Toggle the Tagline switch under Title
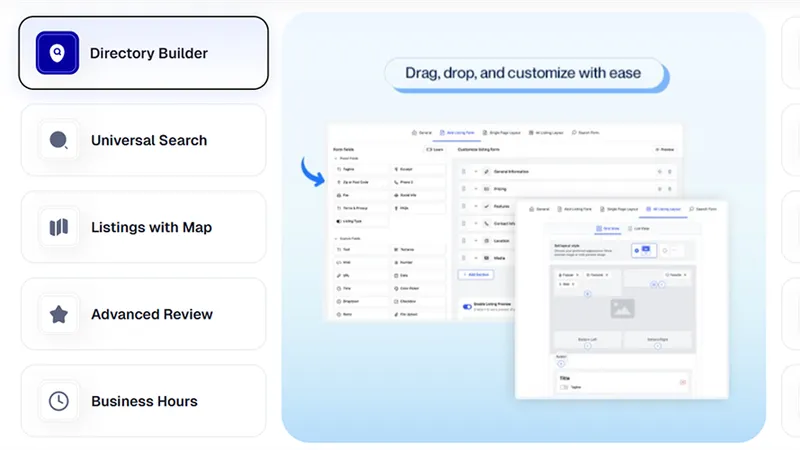 tap(564, 387)
